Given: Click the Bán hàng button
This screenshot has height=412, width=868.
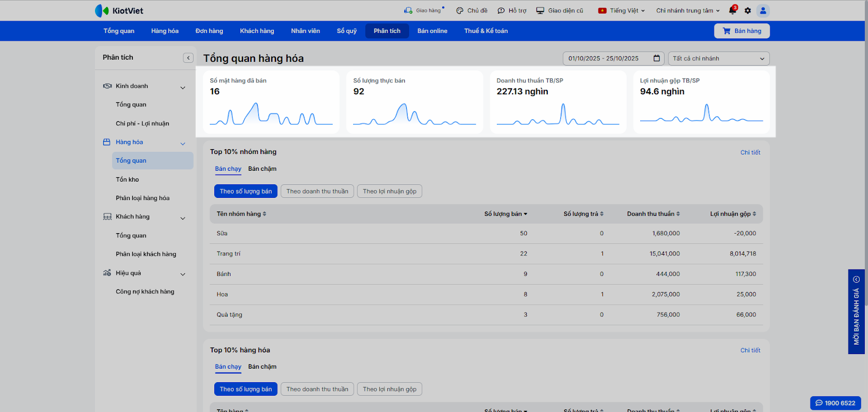Looking at the screenshot, I should [x=742, y=31].
